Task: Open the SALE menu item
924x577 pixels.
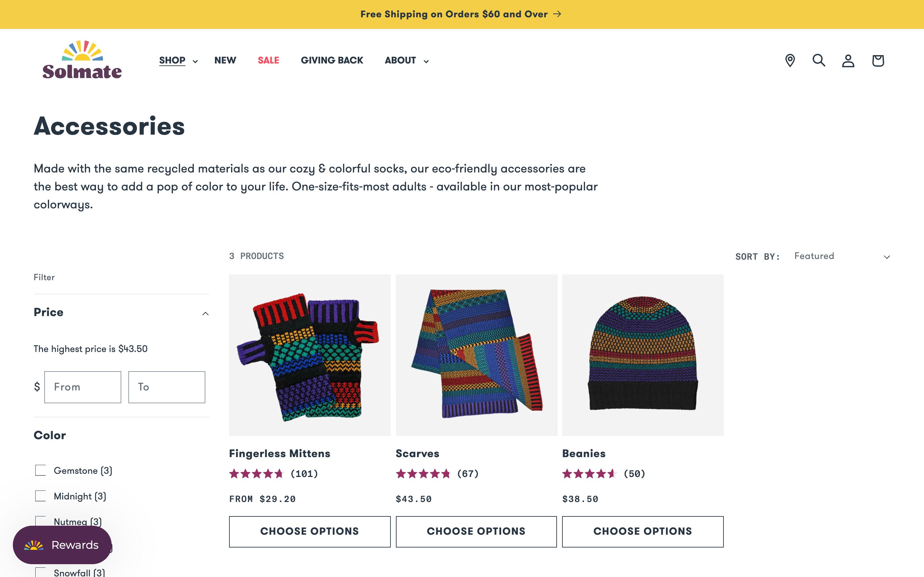Action: click(x=268, y=60)
